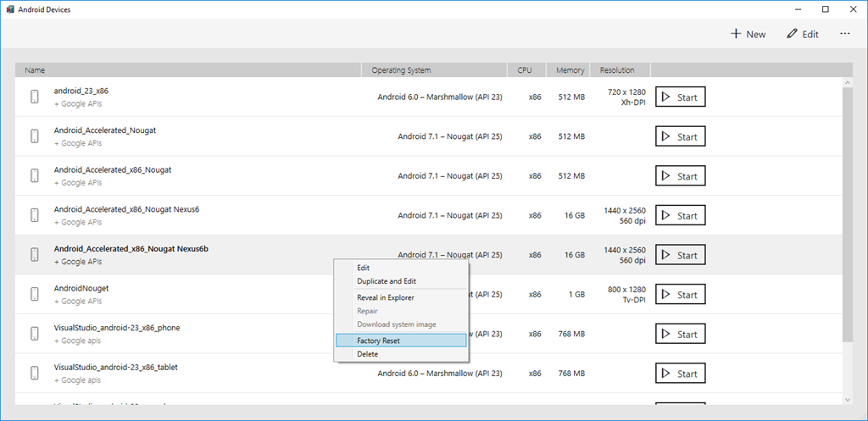
Task: Click the phone icon for Android_Accelerated_x86_Nougat Nexus6
Action: coord(35,215)
